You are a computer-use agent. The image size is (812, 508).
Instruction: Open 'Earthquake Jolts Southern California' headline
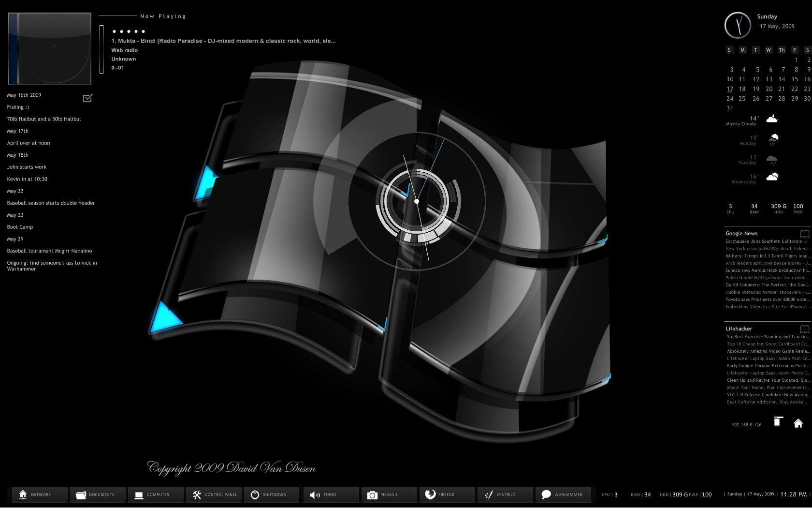[x=767, y=241]
